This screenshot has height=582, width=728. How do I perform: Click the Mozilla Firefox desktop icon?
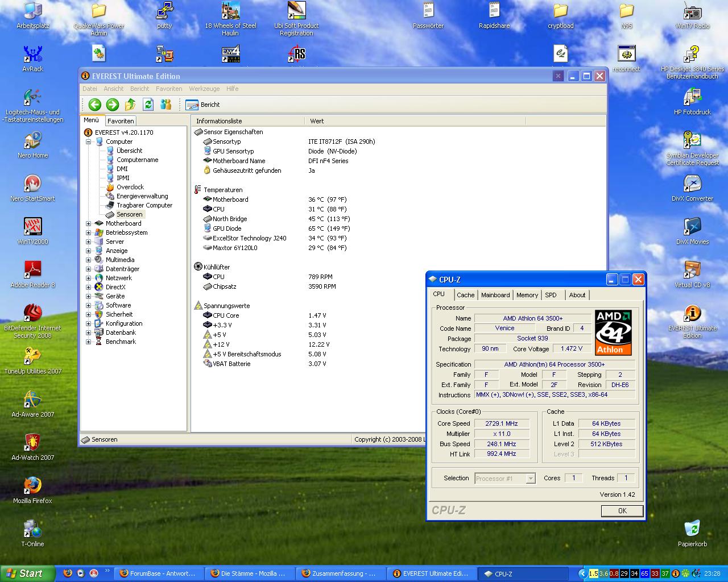click(x=33, y=490)
